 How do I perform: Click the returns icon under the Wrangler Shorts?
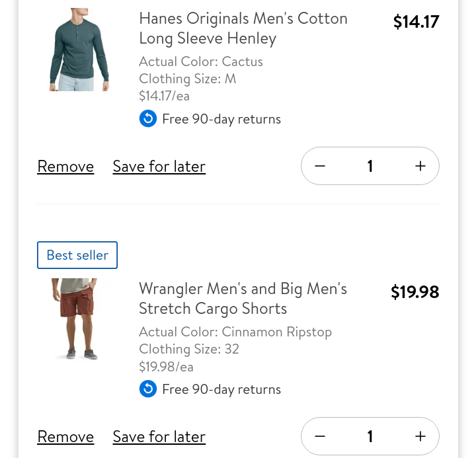(x=148, y=389)
